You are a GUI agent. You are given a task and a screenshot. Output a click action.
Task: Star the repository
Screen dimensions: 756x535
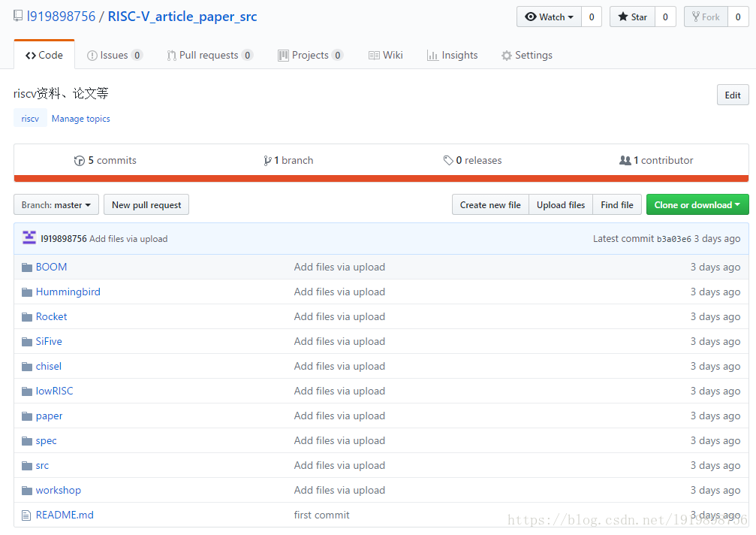tap(633, 17)
